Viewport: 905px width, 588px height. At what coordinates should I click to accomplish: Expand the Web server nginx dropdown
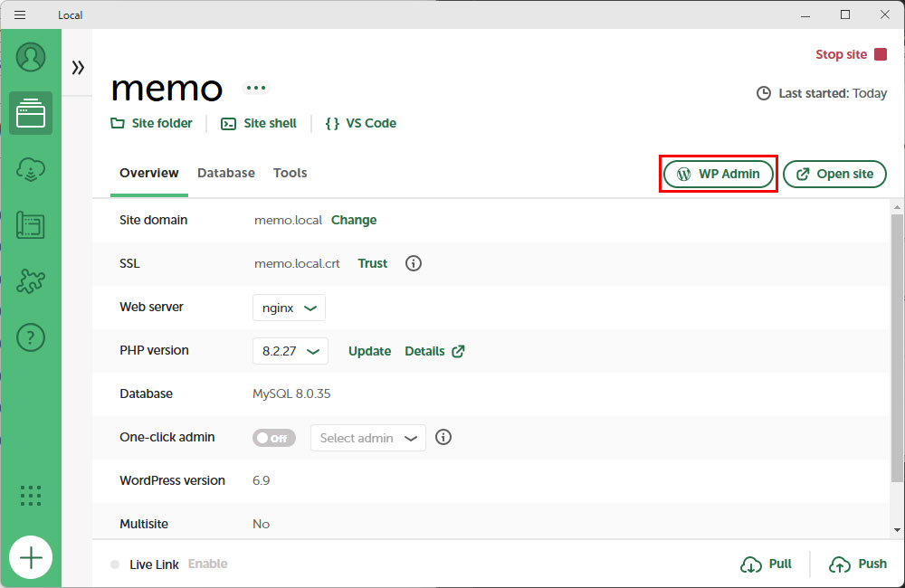[x=288, y=308]
